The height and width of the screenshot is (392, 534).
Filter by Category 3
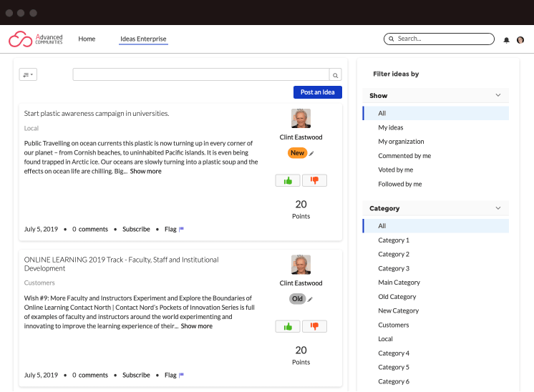pos(394,268)
